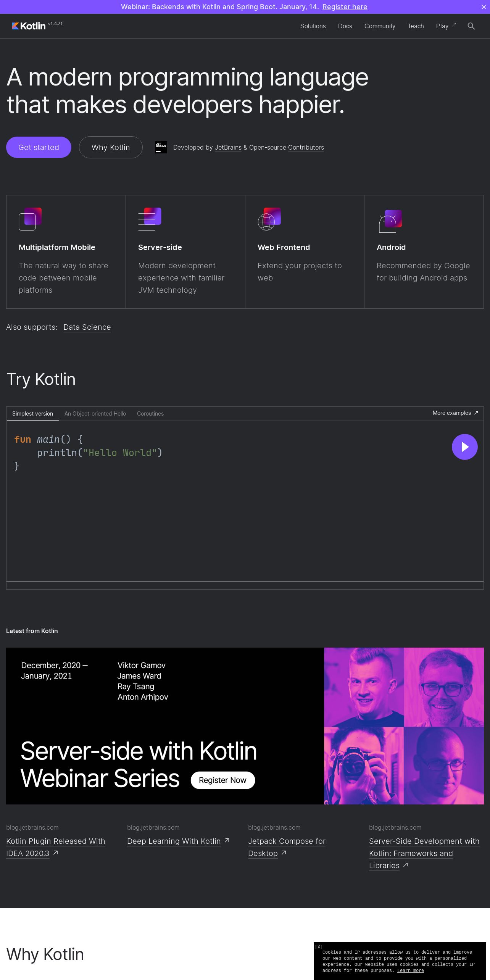Click the v1.4.21 version label
This screenshot has height=980, width=490.
55,24
